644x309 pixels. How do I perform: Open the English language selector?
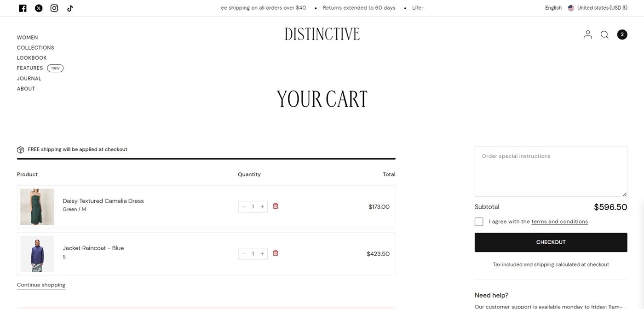tap(553, 7)
